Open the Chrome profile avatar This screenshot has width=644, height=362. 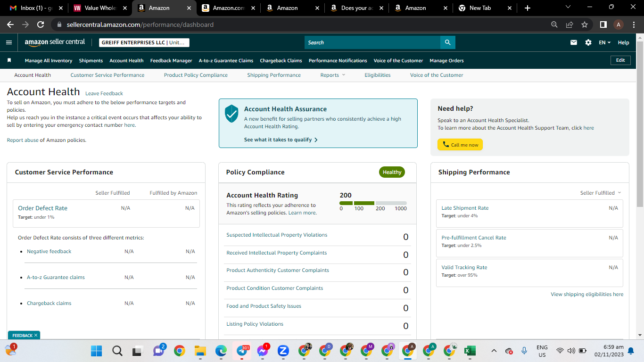tap(619, 25)
